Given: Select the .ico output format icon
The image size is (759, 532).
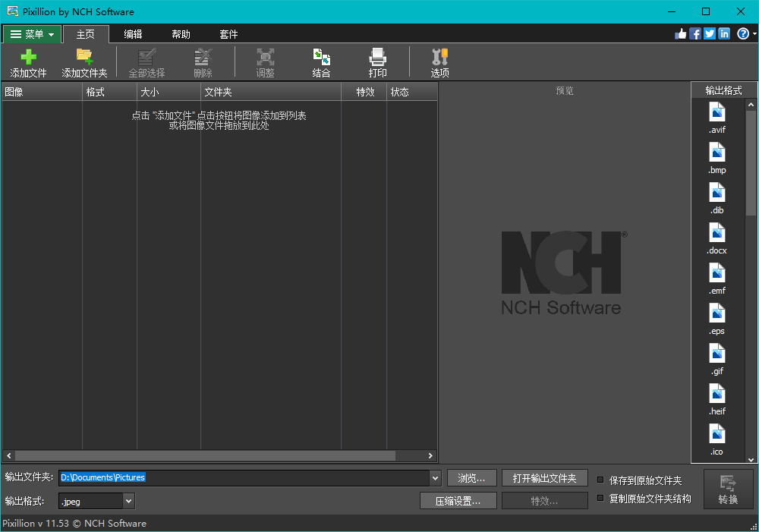Looking at the screenshot, I should 717,434.
